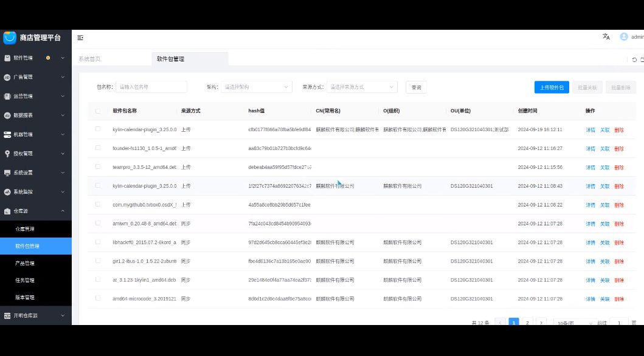
Task: Open the 架构 architecture dropdown
Action: (x=256, y=87)
